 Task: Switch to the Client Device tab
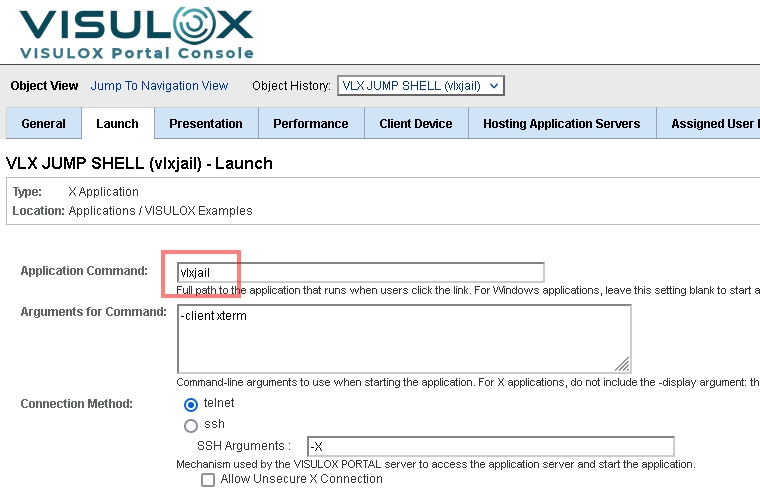tap(415, 124)
